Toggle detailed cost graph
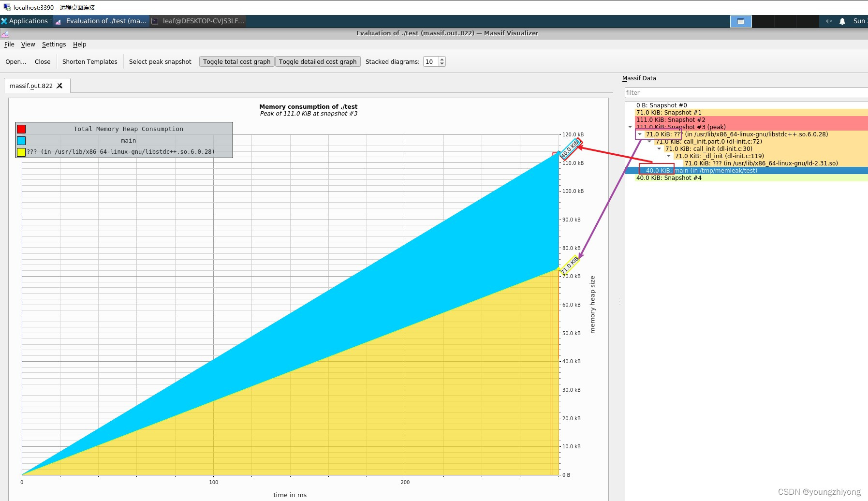 pos(318,61)
